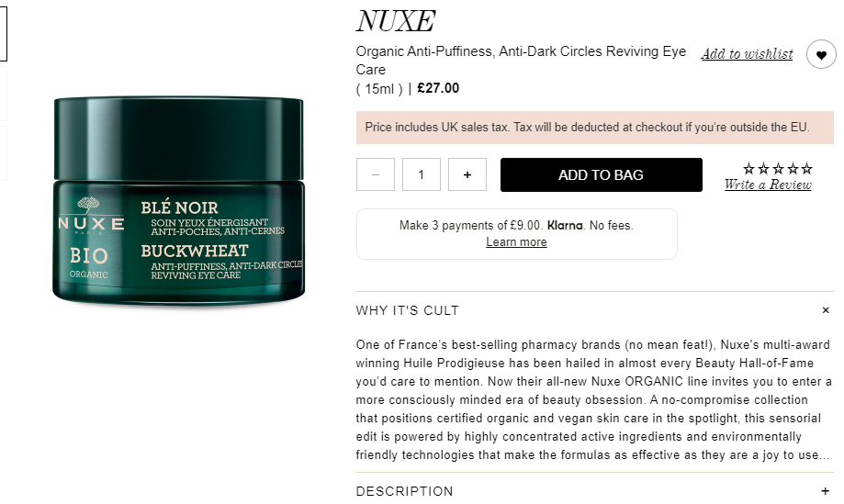Click Write a Review link

pos(768,185)
